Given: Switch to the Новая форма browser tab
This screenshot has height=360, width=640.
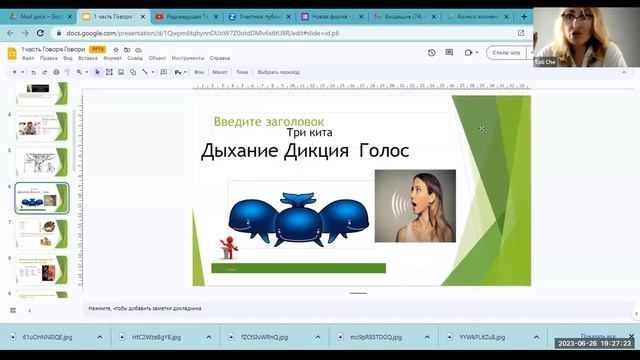Looking at the screenshot, I should [x=332, y=17].
